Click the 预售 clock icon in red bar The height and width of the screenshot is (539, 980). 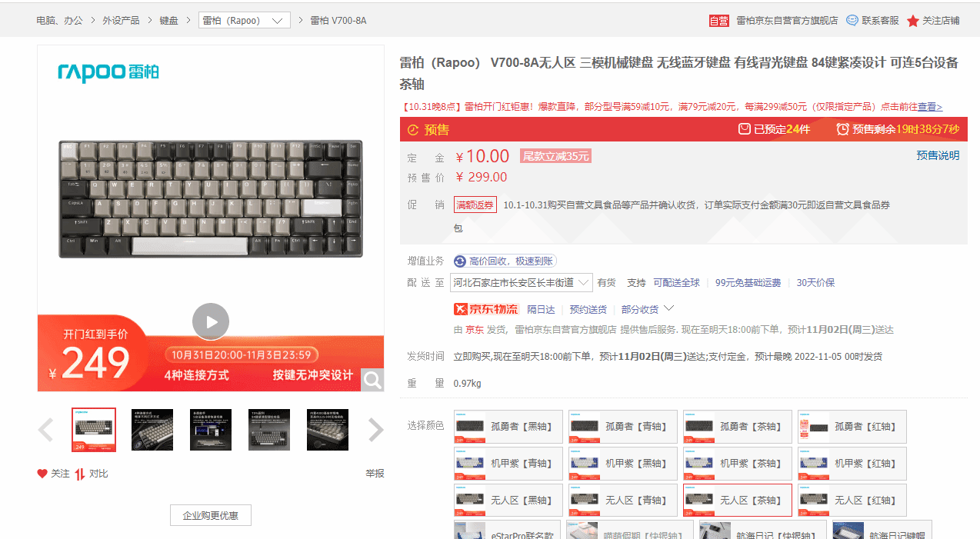[413, 130]
